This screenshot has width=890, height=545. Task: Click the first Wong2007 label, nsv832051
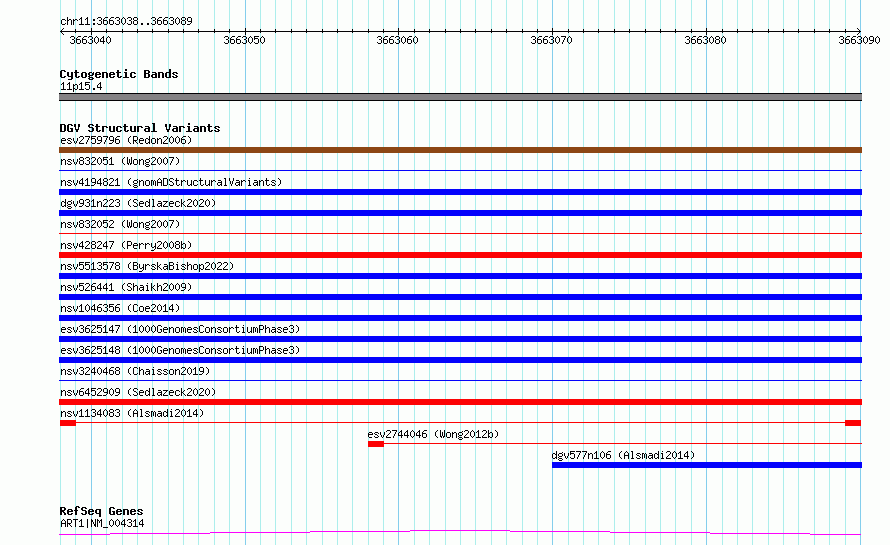(x=120, y=161)
